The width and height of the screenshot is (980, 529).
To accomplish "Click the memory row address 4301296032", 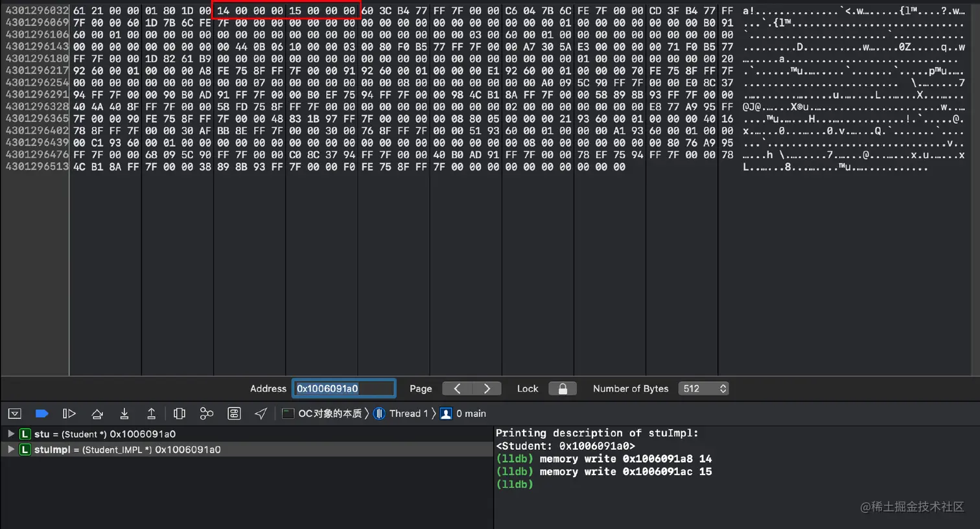I will [37, 10].
